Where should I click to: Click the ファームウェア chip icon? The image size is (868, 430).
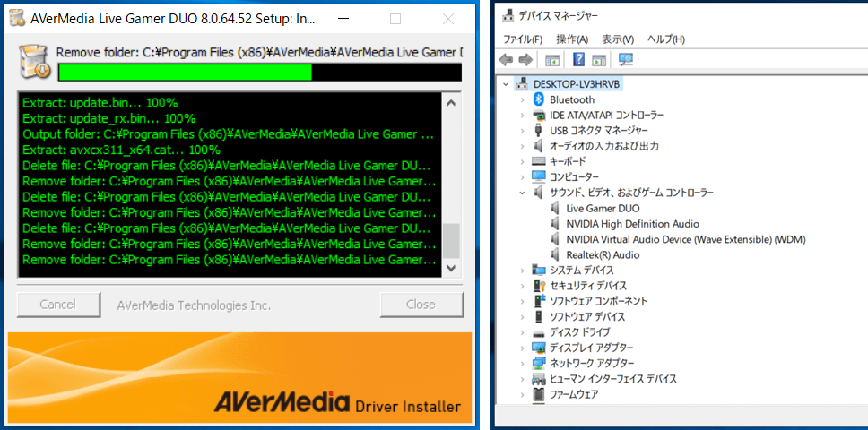pos(539,394)
